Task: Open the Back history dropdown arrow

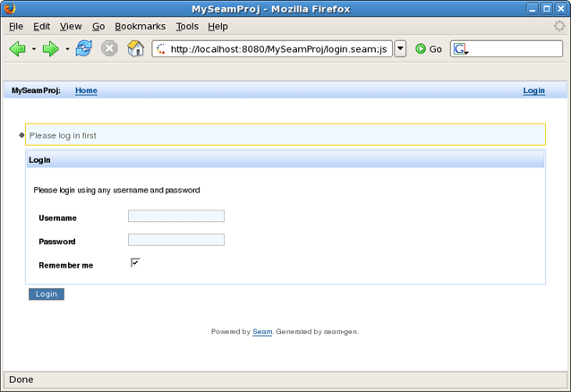Action: point(34,48)
